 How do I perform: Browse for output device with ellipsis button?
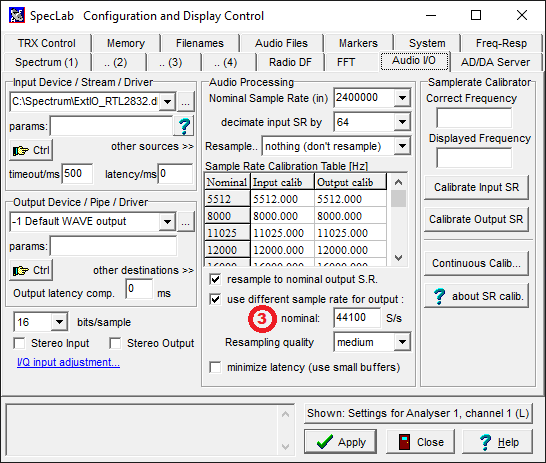click(x=186, y=221)
